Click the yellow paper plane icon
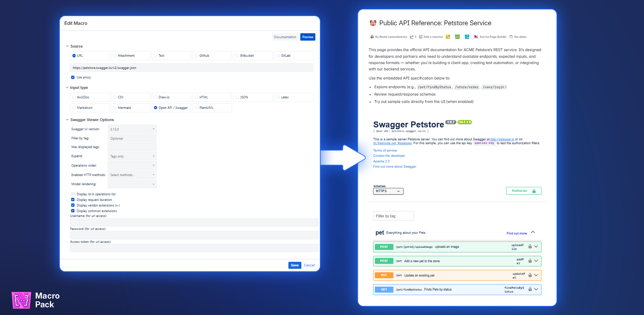Image resolution: width=644 pixels, height=315 pixels. (448, 37)
